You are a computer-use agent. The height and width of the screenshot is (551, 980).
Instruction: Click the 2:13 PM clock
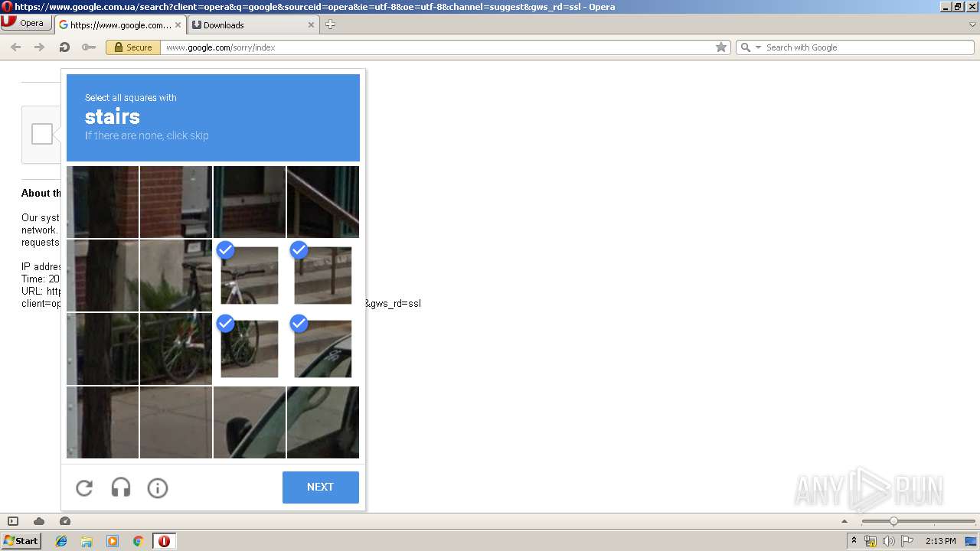(940, 541)
